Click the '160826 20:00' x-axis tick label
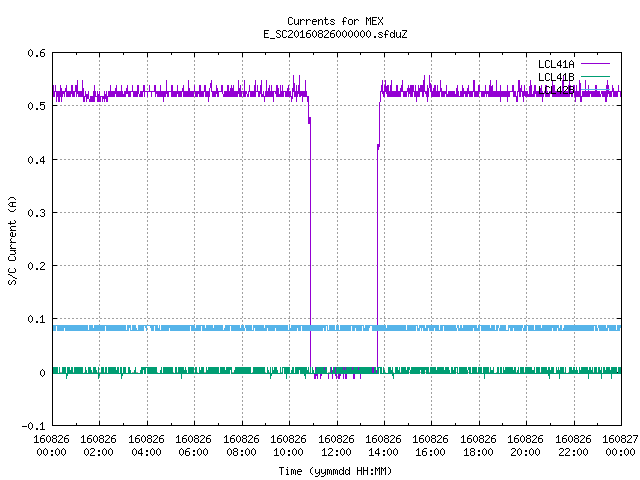The image size is (640, 480). click(526, 446)
